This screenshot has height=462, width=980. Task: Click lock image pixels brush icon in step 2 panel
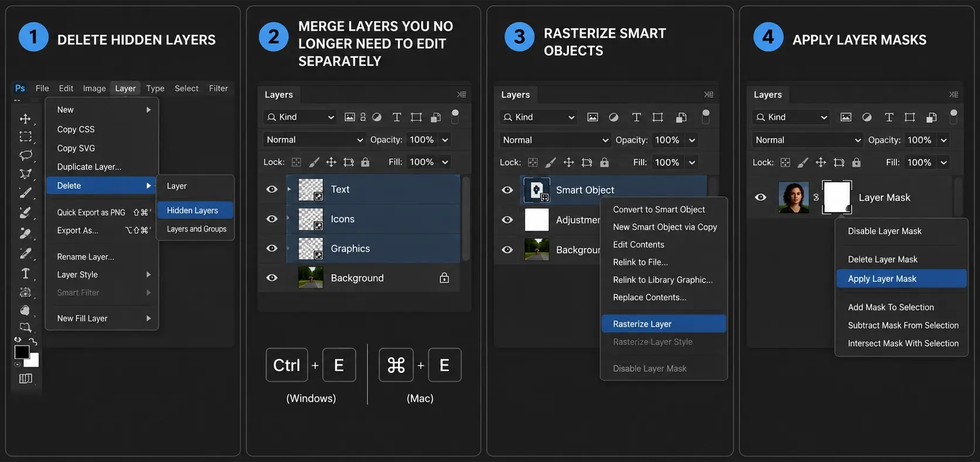[314, 162]
